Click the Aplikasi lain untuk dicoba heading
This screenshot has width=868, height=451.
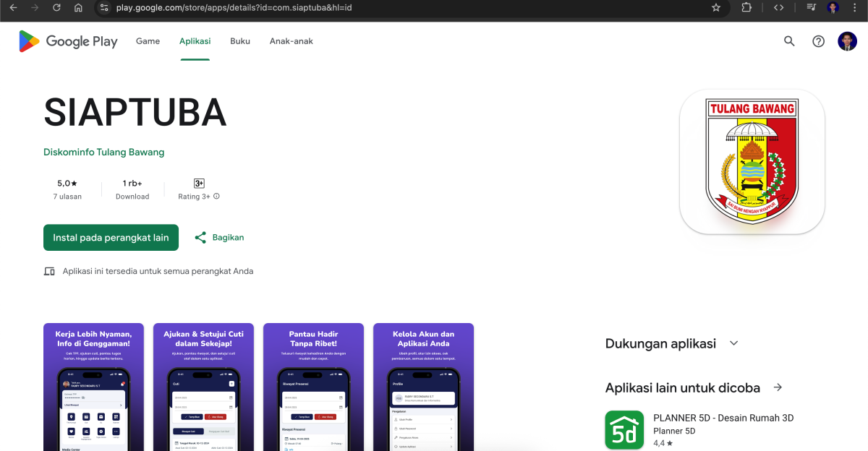click(x=683, y=388)
